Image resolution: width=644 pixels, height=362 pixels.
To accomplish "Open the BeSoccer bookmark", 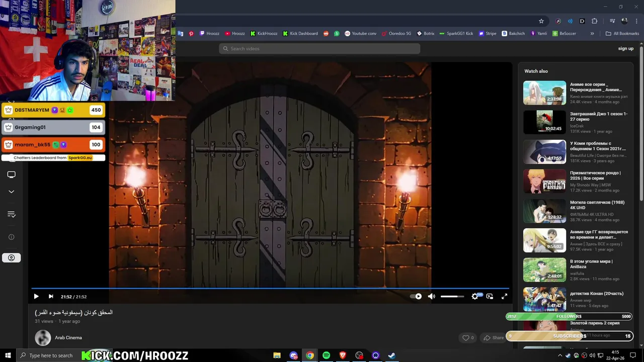I will (x=564, y=34).
